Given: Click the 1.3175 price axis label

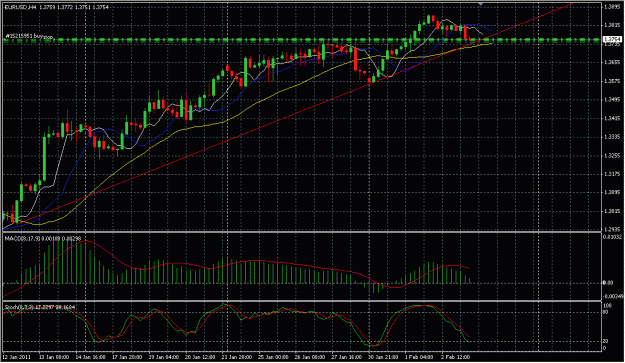Looking at the screenshot, I should tap(613, 174).
